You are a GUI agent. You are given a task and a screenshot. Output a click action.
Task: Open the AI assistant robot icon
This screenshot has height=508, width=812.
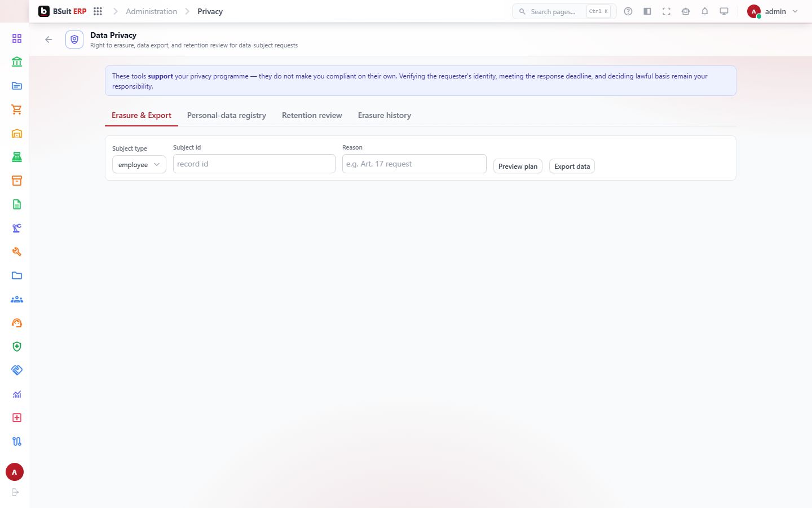coord(686,11)
